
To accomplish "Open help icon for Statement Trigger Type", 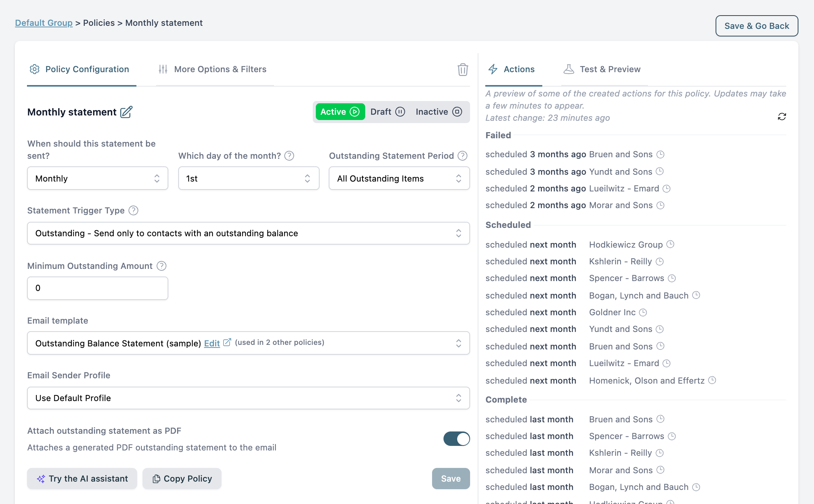I will click(x=133, y=210).
